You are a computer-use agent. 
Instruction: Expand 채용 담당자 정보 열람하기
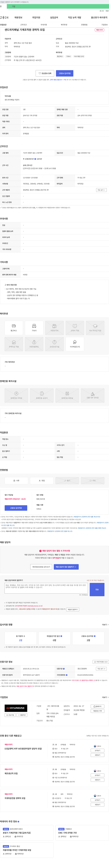pyautogui.click(x=66, y=567)
